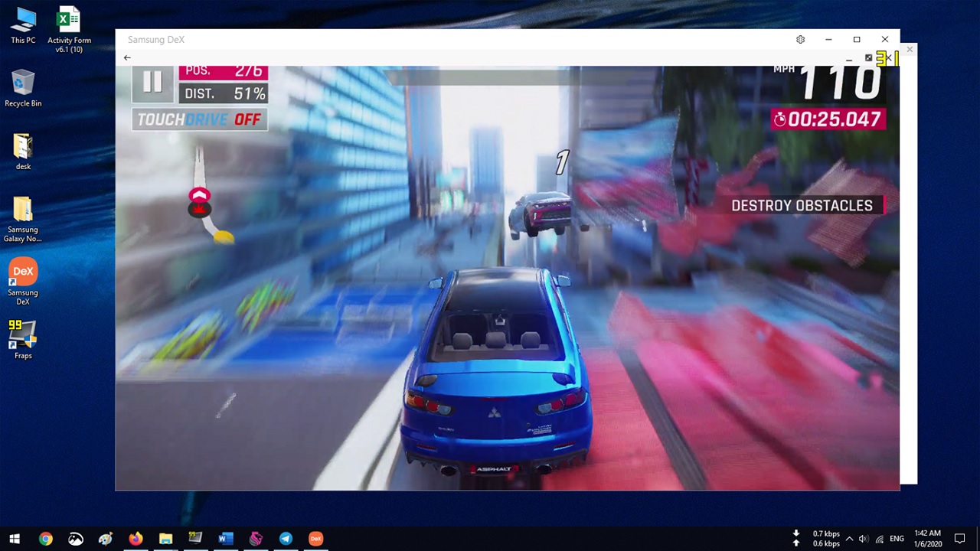The image size is (980, 551).
Task: Click the MPH speed readout
Action: pos(828,82)
